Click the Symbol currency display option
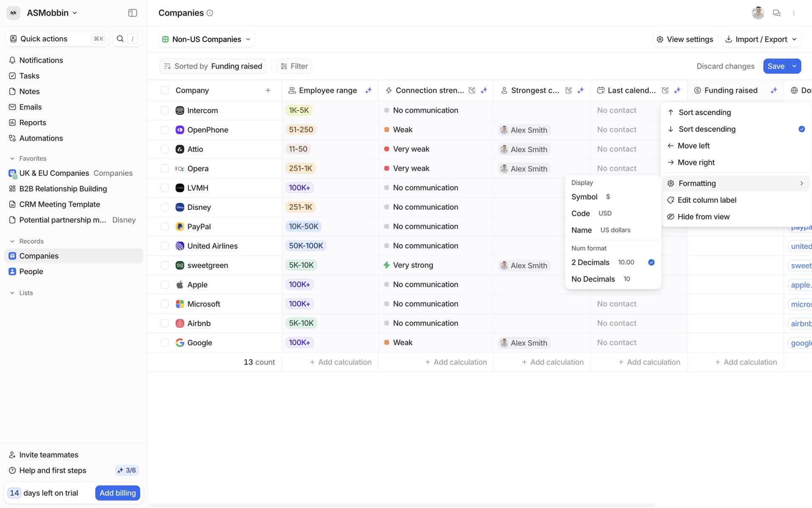 point(613,197)
